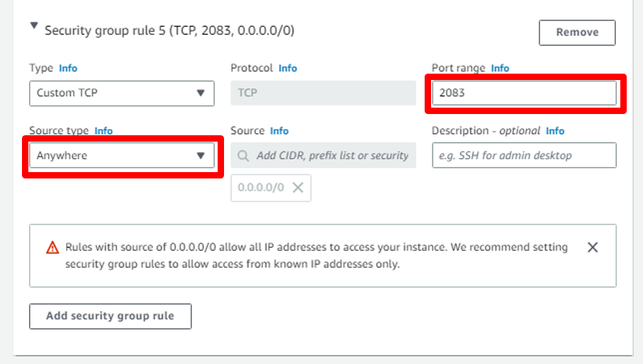Open Info link next to Protocol
643x364 pixels.
[x=288, y=68]
